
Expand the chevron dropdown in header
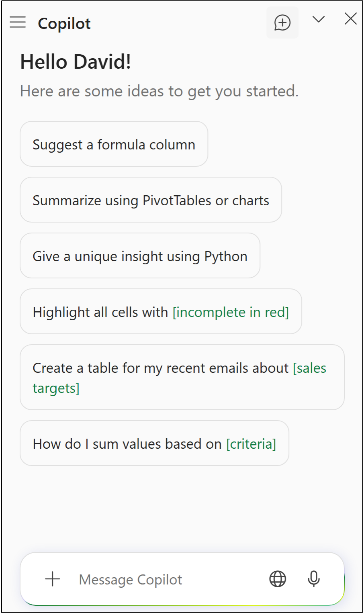point(319,19)
